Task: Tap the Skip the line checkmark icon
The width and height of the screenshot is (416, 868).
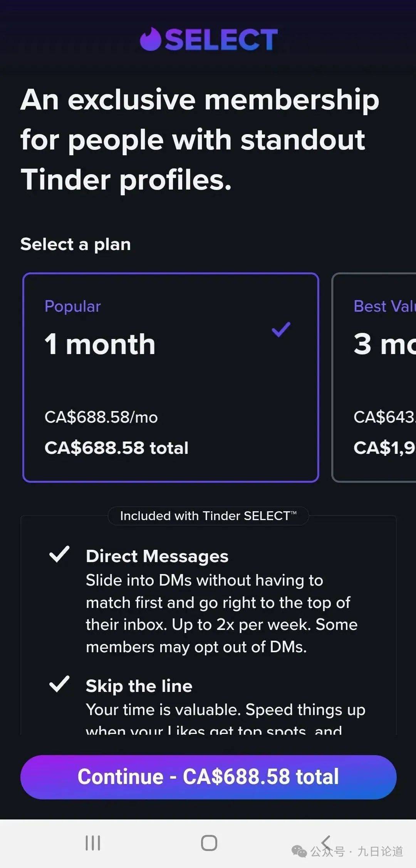Action: point(59,684)
